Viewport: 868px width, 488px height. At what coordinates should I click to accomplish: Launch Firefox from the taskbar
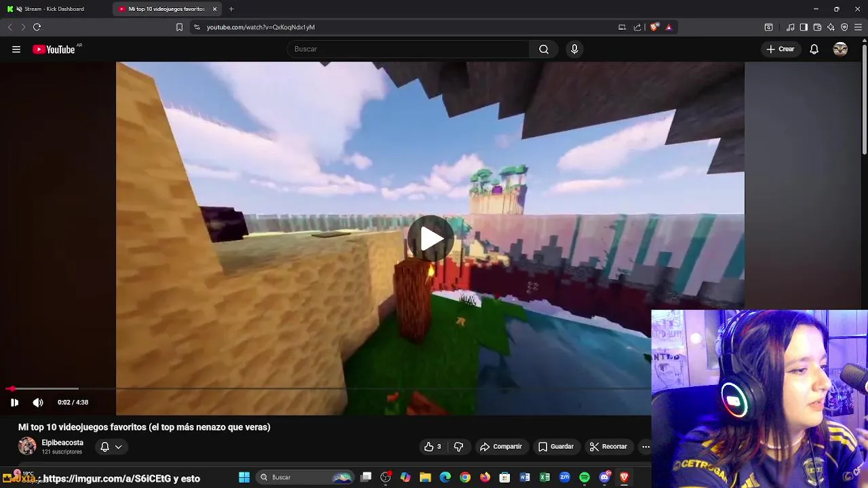(485, 477)
